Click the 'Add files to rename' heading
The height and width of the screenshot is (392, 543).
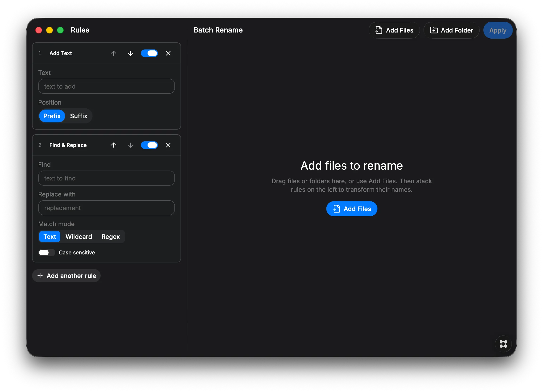tap(352, 166)
